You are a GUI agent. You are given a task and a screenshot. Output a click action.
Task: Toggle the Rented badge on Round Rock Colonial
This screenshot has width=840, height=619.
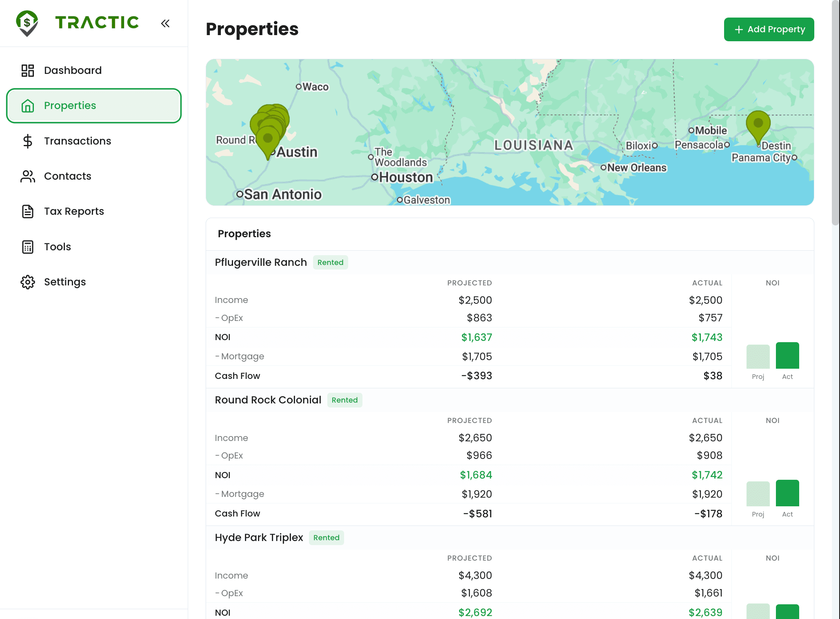click(x=344, y=400)
